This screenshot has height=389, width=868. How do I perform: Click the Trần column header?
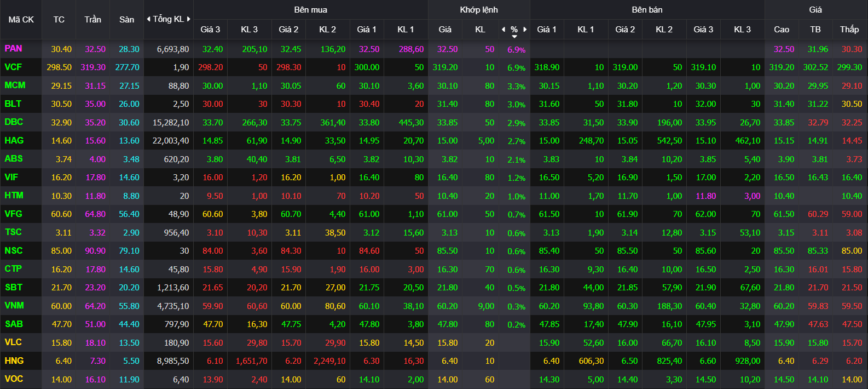92,19
